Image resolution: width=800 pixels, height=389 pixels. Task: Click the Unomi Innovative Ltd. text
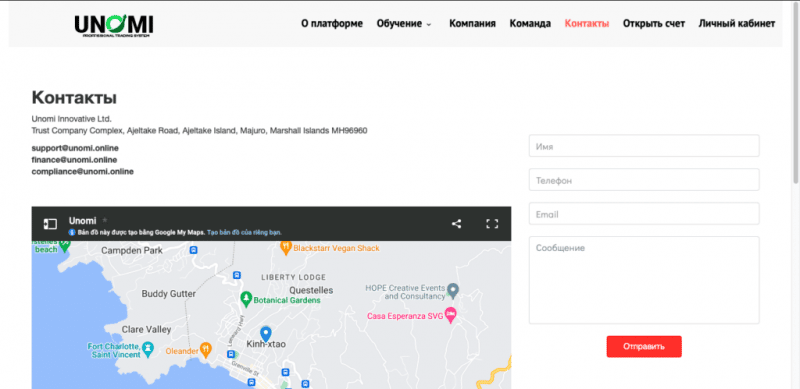click(x=71, y=118)
